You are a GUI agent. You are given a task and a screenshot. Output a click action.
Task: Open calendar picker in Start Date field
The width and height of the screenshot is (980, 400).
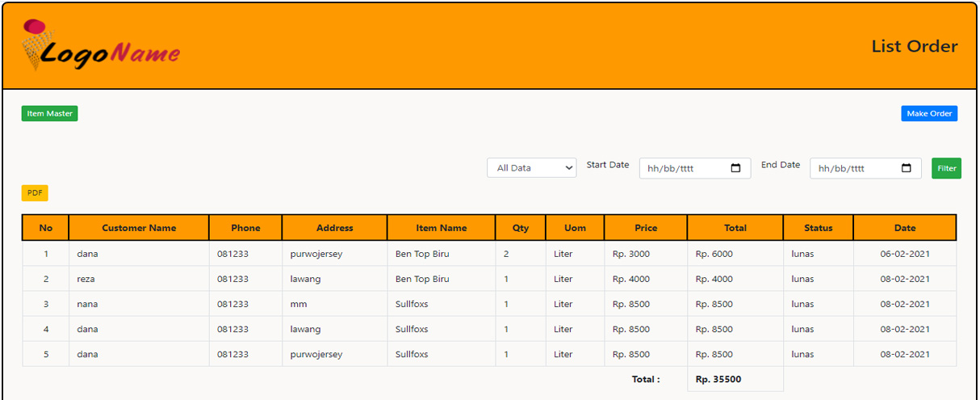pos(735,168)
